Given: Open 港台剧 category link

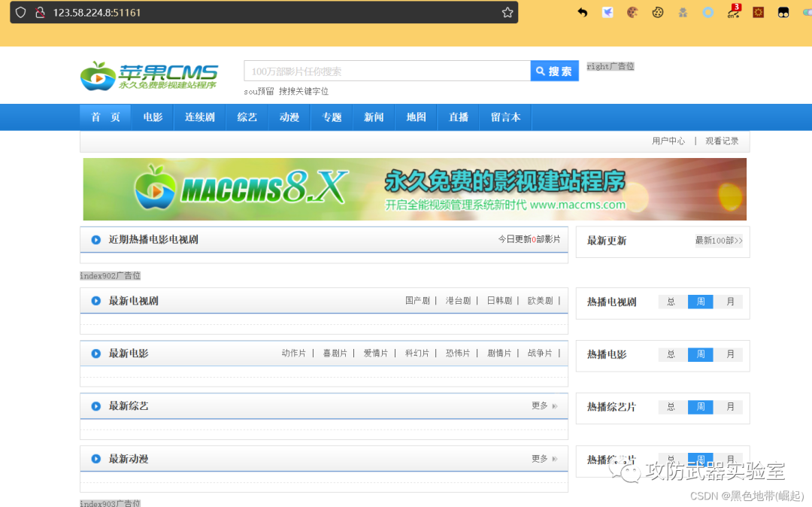Looking at the screenshot, I should tap(459, 301).
